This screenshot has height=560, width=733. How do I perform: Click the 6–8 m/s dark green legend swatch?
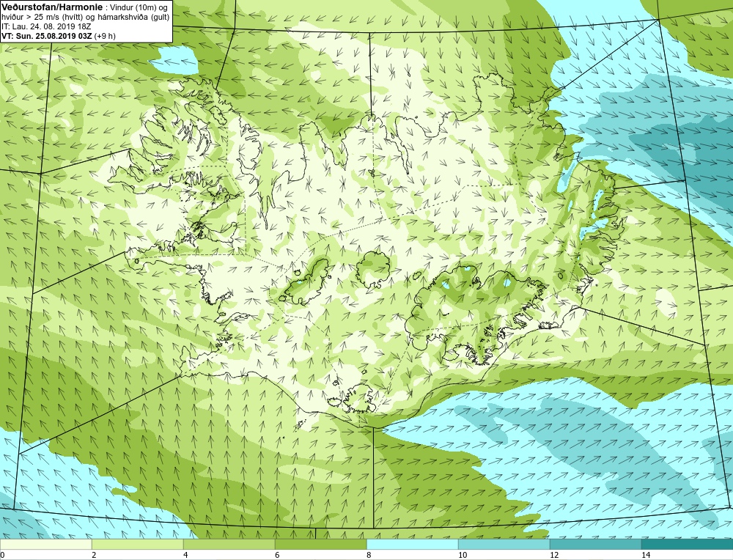tap(321, 545)
